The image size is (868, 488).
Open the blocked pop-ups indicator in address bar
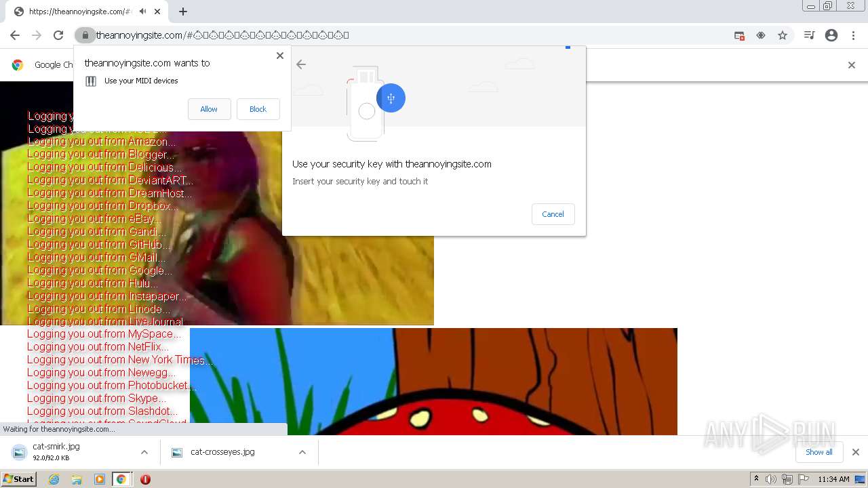coord(739,35)
